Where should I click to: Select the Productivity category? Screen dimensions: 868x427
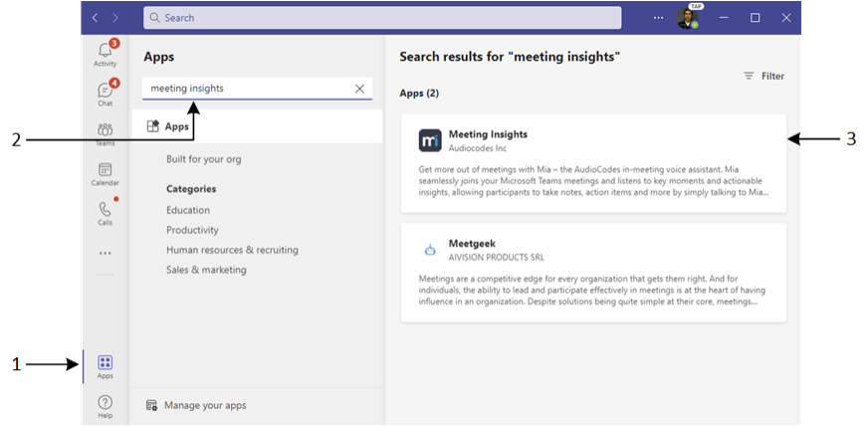coord(192,230)
